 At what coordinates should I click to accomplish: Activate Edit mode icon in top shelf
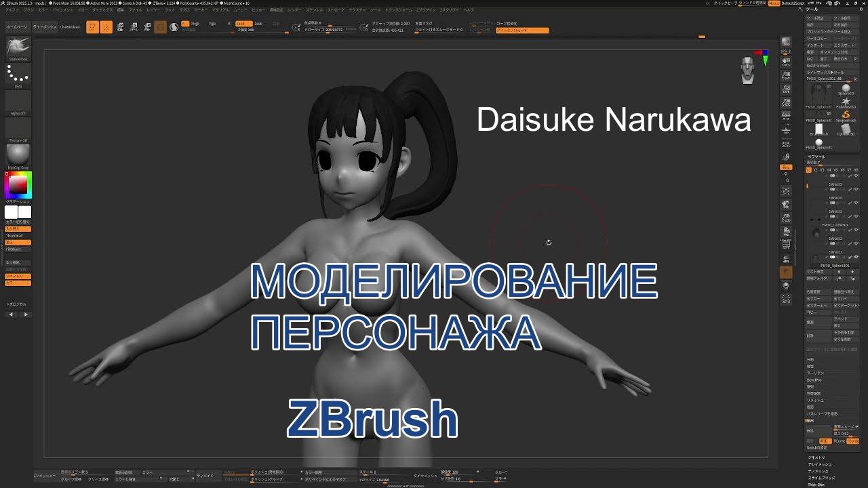(x=92, y=27)
